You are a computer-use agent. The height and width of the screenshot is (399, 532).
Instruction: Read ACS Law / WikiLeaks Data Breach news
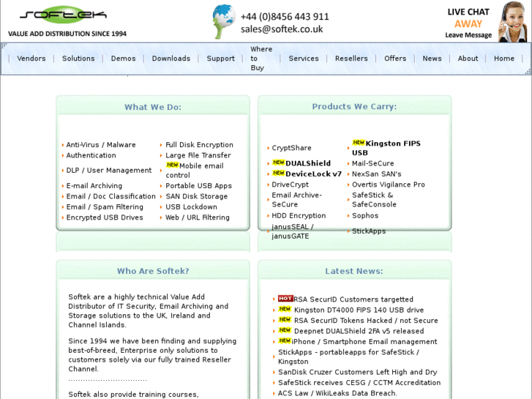pos(337,393)
